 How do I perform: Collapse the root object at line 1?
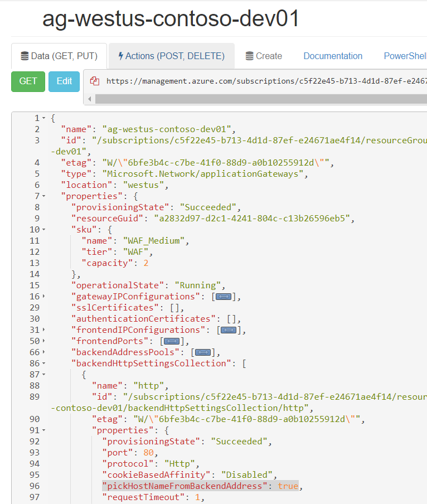[43, 118]
